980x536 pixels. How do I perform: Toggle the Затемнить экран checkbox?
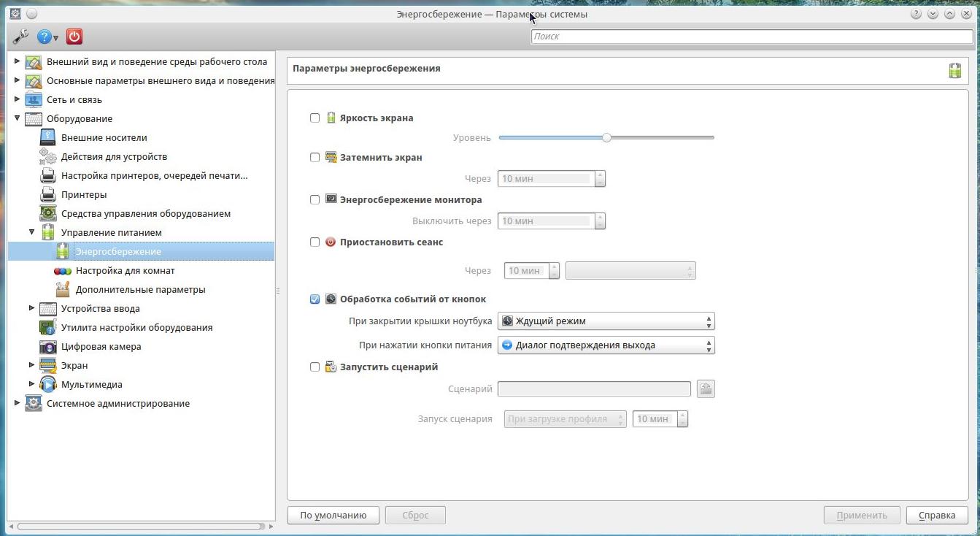[x=315, y=158]
